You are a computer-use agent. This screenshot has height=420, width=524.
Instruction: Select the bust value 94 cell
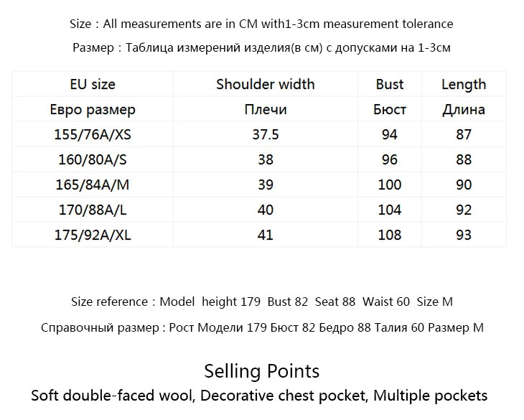click(390, 134)
